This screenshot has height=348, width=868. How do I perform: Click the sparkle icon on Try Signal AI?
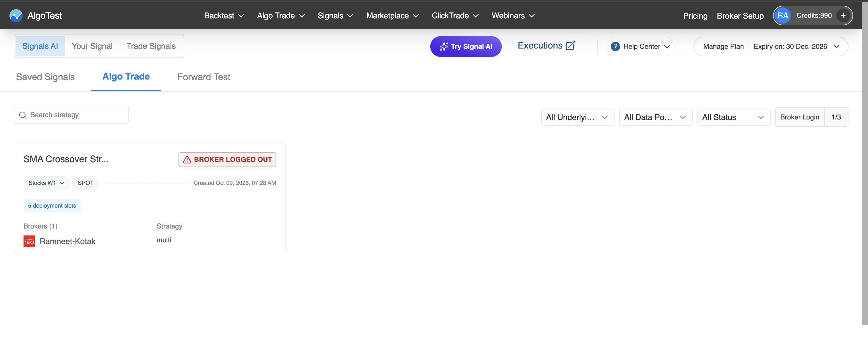pos(444,47)
